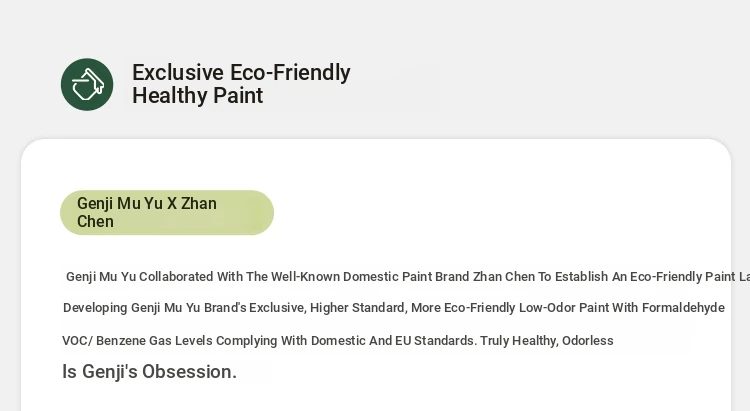Click the green paint bucket icon

click(x=87, y=84)
